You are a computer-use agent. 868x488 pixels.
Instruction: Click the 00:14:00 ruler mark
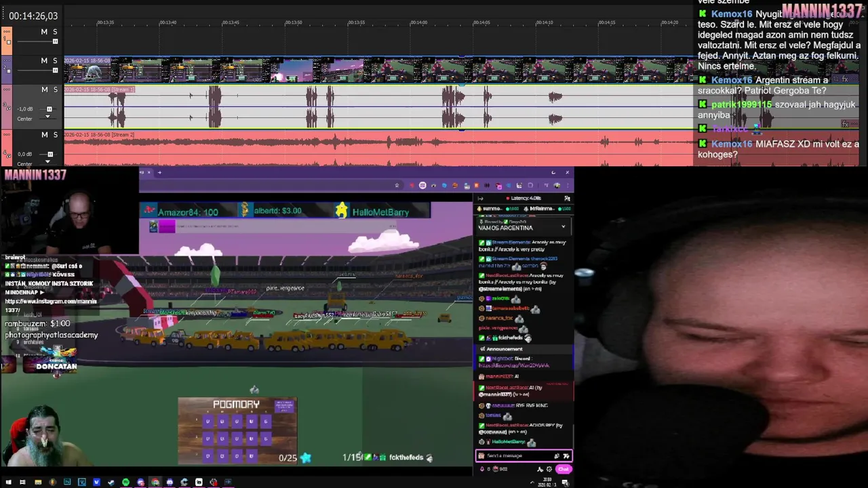[x=419, y=22]
